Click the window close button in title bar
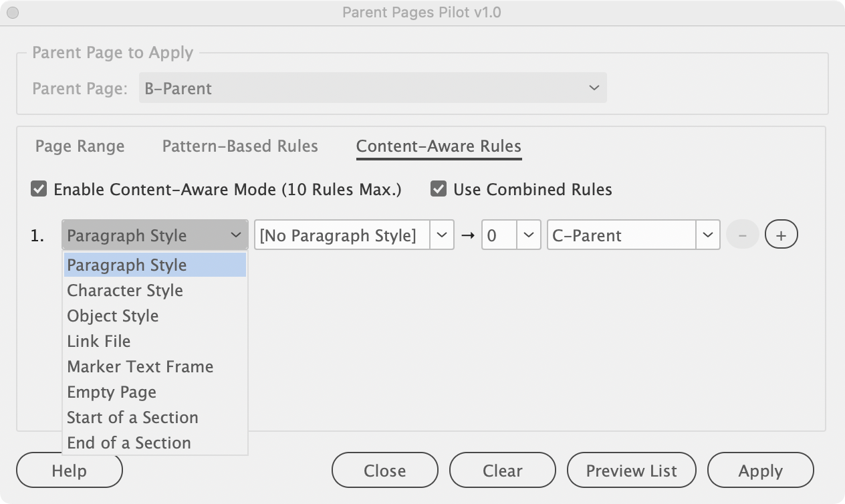The width and height of the screenshot is (845, 504). click(x=11, y=12)
